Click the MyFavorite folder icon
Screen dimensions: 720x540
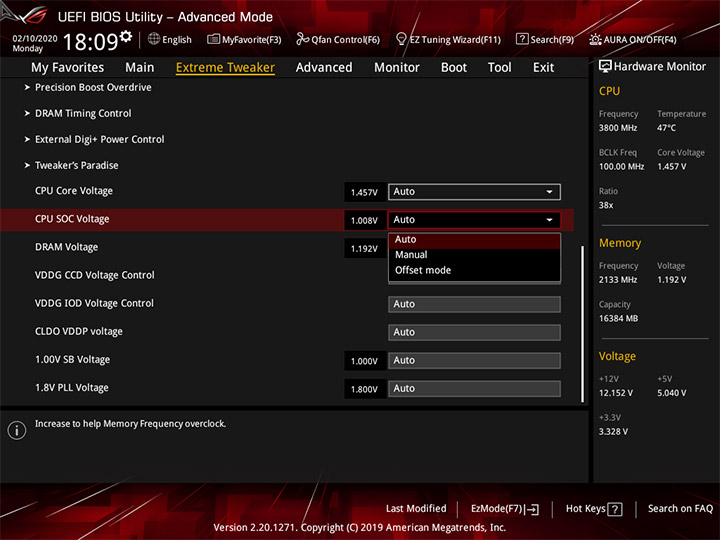click(213, 39)
